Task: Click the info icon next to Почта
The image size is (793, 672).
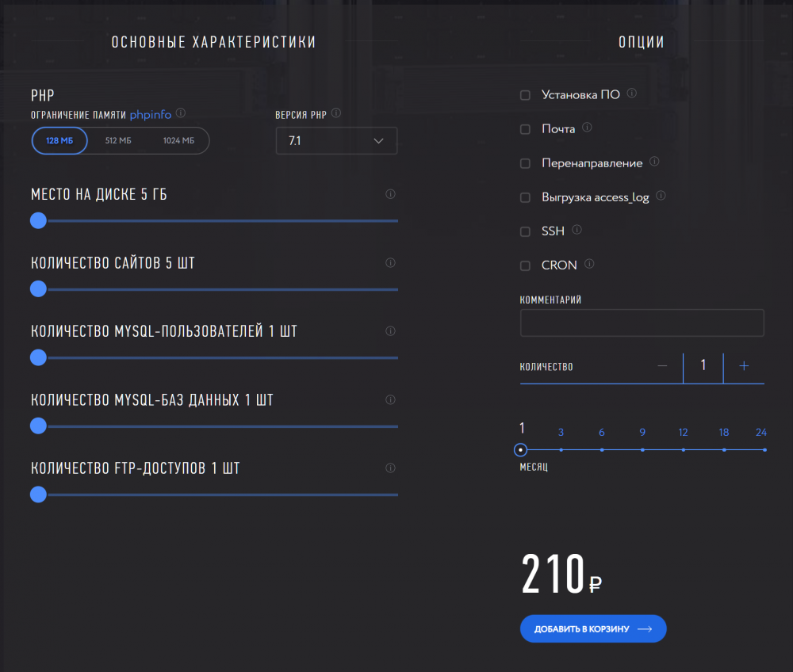Action: 587,128
